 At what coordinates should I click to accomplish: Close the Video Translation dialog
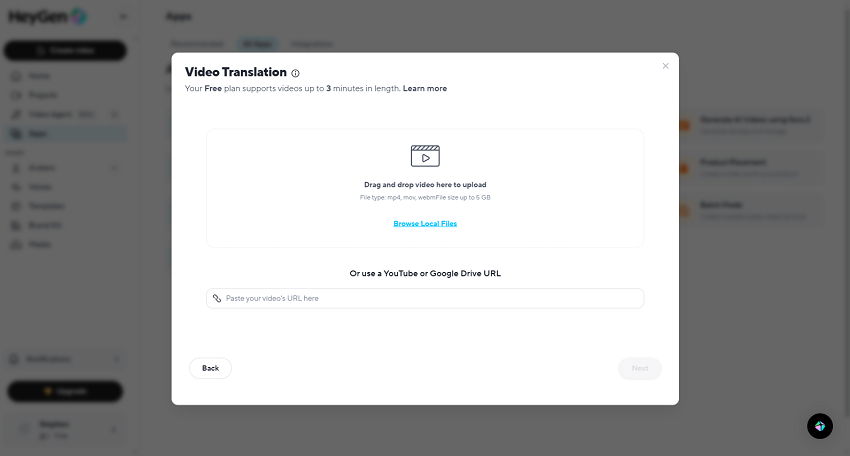[665, 66]
